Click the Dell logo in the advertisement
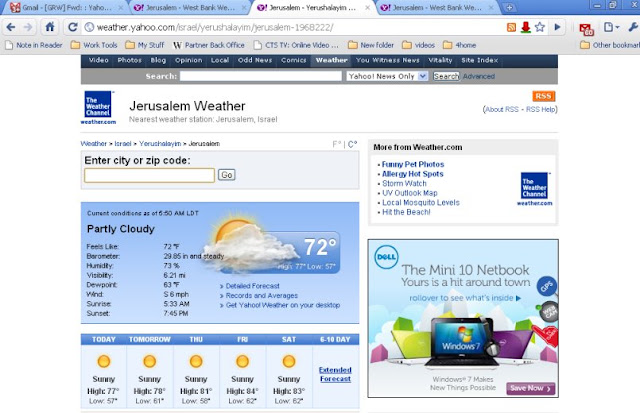Viewport: 640px width, 413px height. pos(386,257)
